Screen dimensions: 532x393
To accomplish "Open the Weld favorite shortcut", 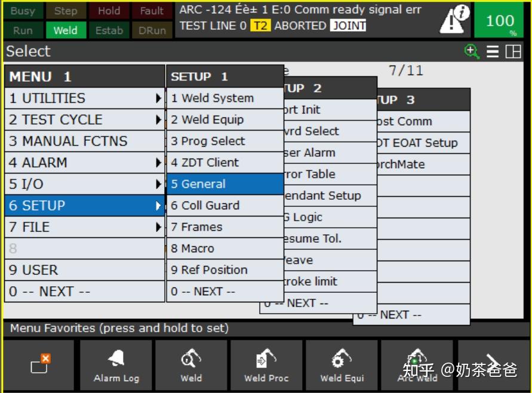I will [x=191, y=365].
